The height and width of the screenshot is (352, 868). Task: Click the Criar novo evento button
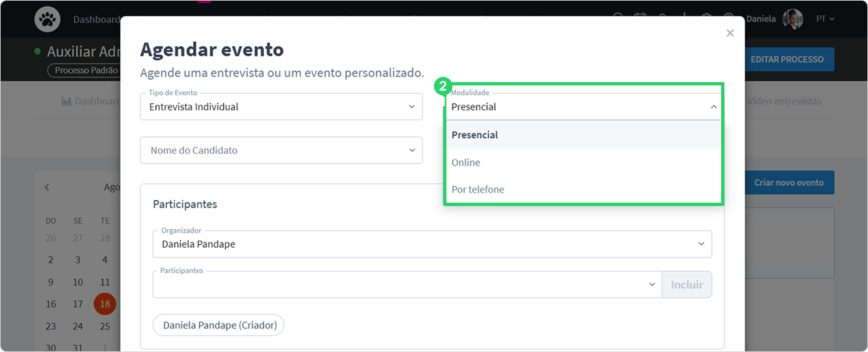[x=789, y=183]
